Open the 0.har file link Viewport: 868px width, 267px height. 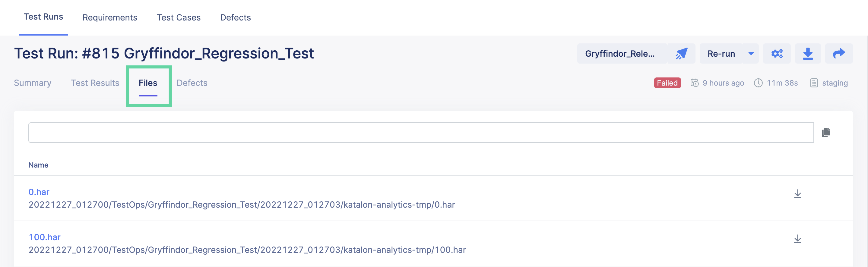(39, 192)
